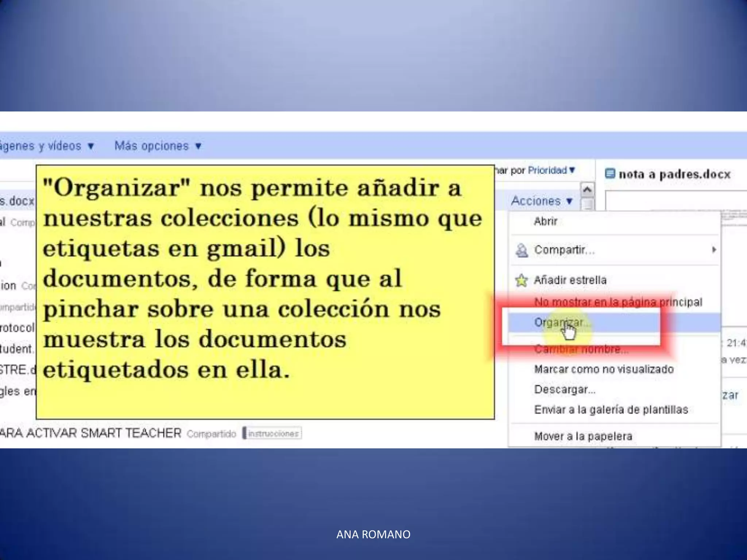Open the Acciones dropdown
This screenshot has height=560, width=747.
tap(542, 201)
